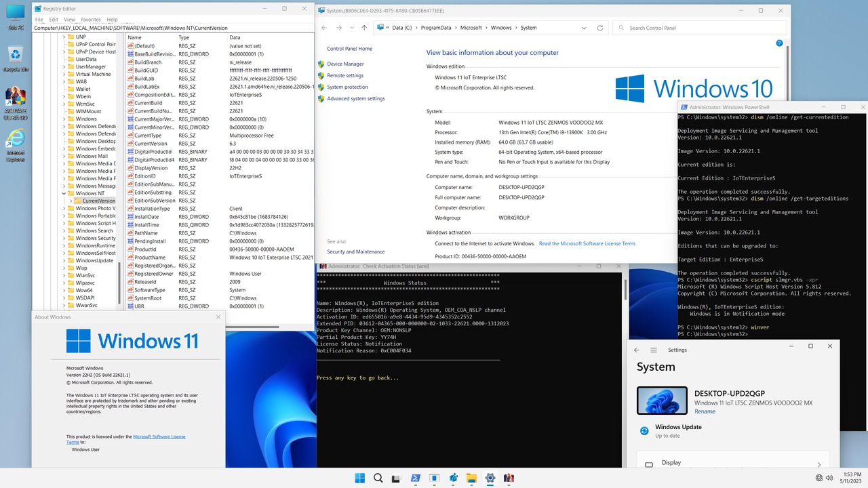Screen dimensions: 868x488
Task: Click the Registry Editor address path bar
Action: [172, 28]
